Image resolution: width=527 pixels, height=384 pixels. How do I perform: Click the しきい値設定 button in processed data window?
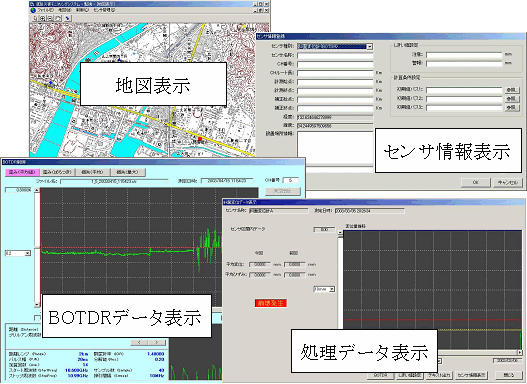[409, 375]
